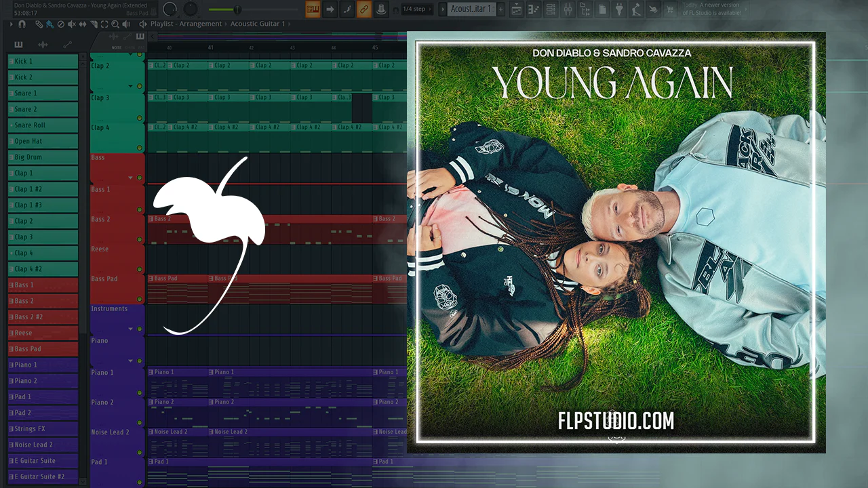Open the content library shopping cart icon
This screenshot has width=868, height=488.
point(671,9)
